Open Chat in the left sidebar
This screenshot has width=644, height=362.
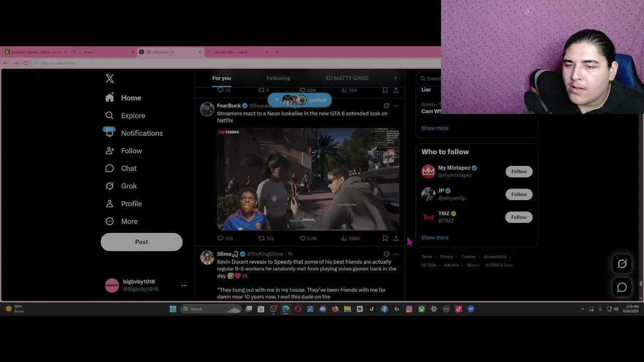coord(121,168)
